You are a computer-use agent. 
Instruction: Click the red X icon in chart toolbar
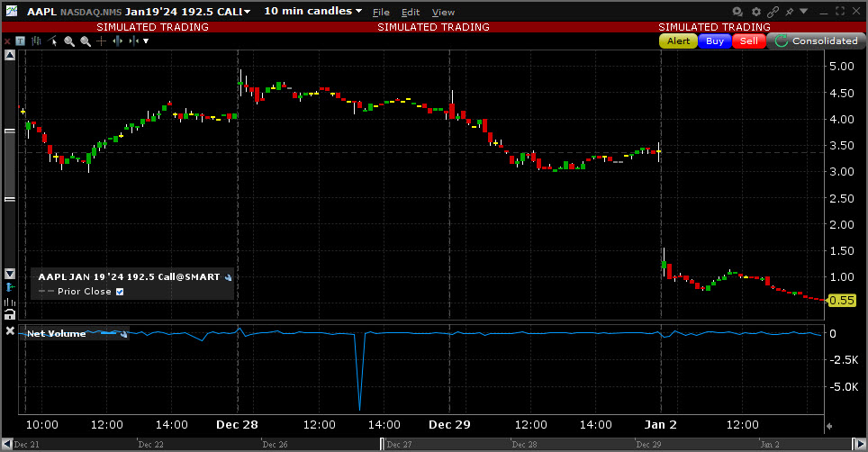(7, 41)
